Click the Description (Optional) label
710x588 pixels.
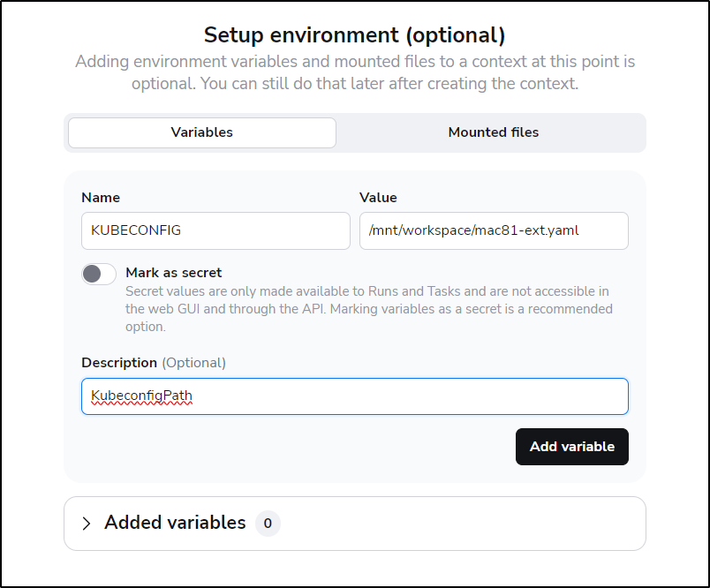[154, 363]
